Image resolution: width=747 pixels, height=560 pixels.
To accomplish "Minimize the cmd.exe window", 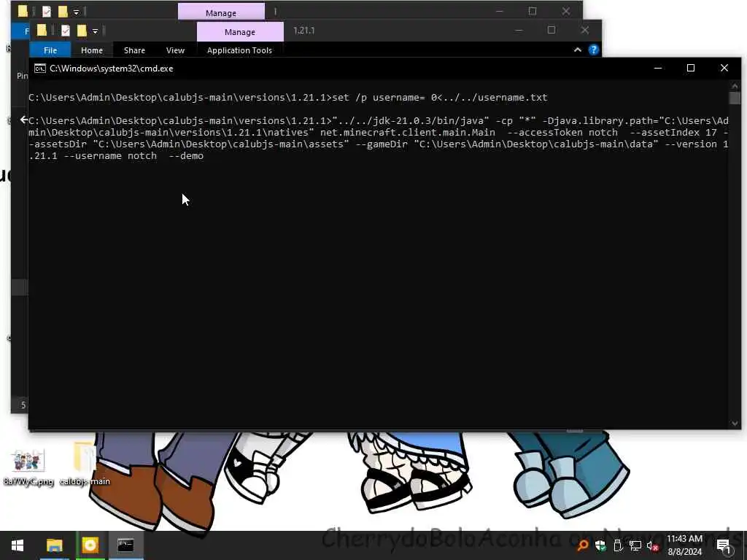I will 658,68.
